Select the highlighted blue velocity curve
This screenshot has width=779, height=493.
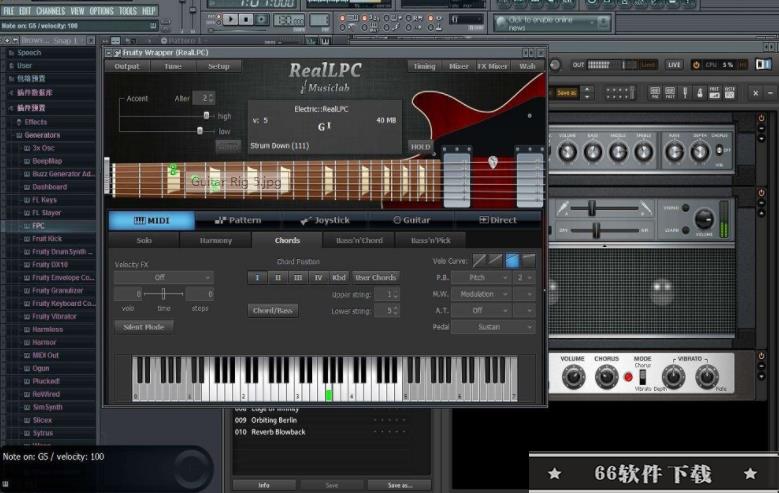[x=512, y=260]
